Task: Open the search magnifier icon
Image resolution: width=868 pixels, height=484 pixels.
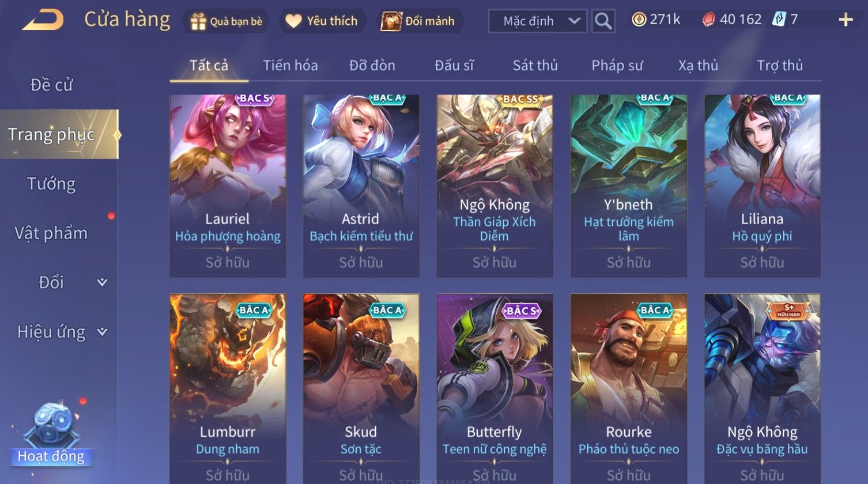Action: 603,21
